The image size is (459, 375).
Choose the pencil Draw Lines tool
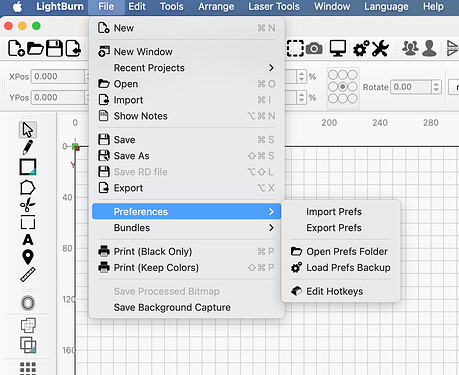pos(28,147)
